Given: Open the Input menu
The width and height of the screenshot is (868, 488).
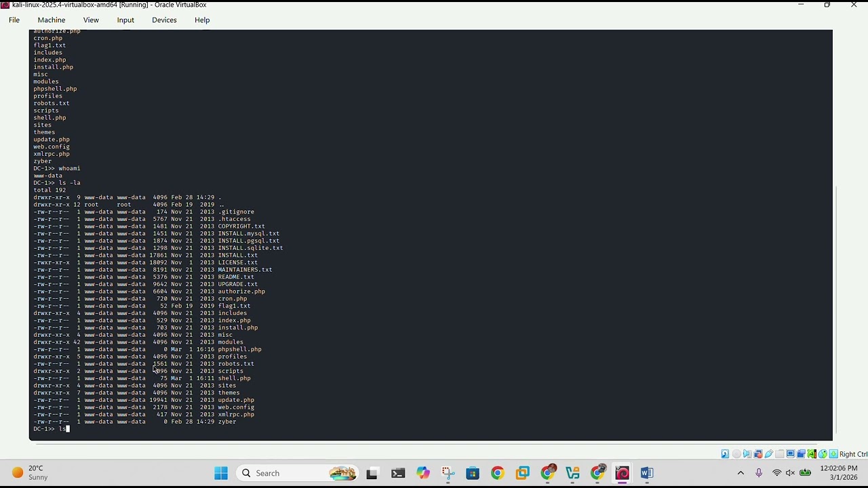Looking at the screenshot, I should [125, 20].
